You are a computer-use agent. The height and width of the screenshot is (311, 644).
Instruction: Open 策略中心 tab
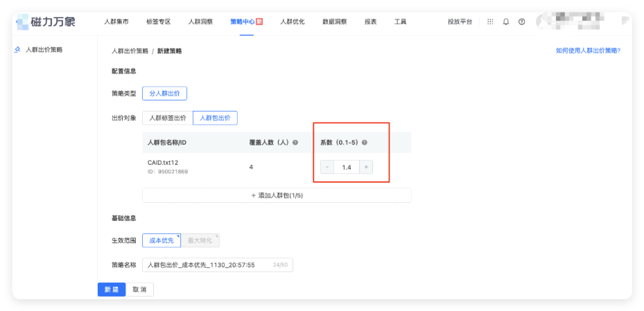243,21
